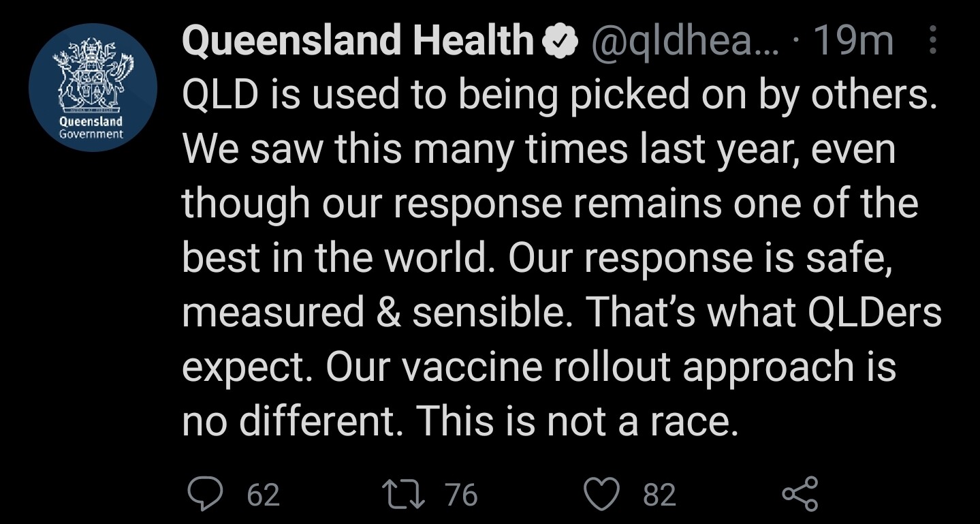Viewport: 980px width, 524px height.
Task: Click the retweet count 76
Action: tap(461, 495)
